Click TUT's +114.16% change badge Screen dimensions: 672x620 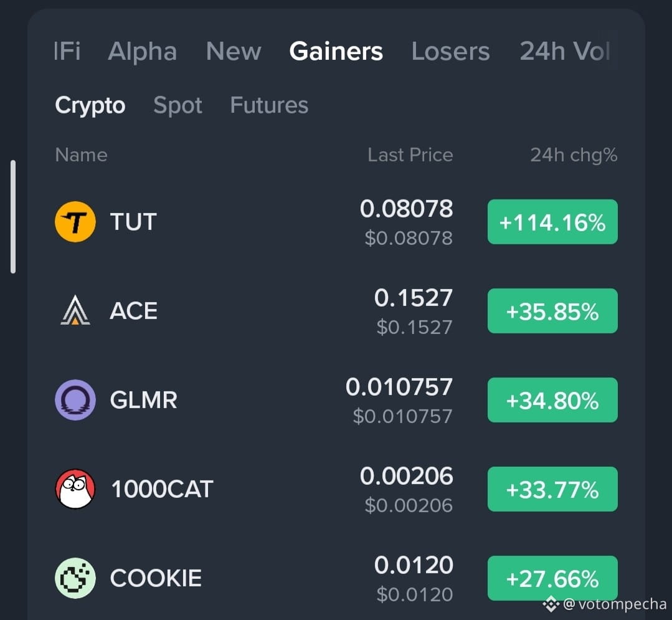tap(552, 222)
